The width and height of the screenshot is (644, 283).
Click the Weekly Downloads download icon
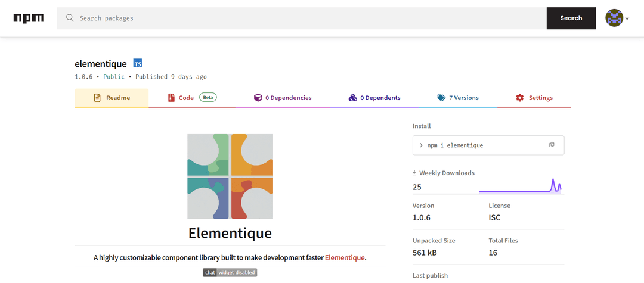(x=414, y=173)
